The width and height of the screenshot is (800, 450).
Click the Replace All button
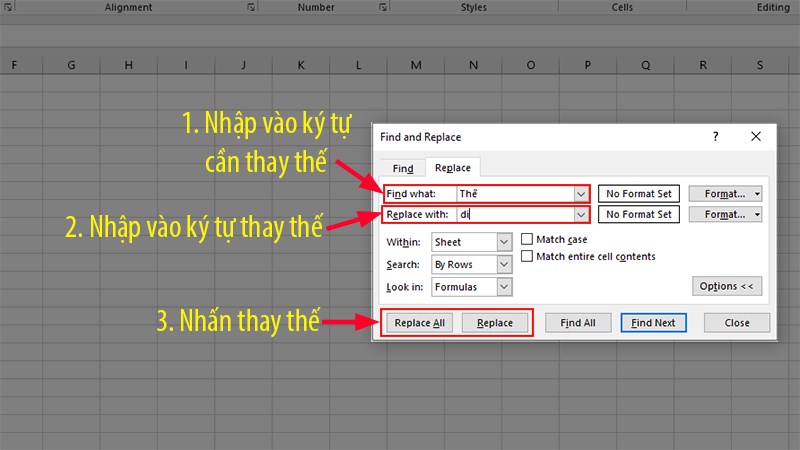(x=419, y=323)
